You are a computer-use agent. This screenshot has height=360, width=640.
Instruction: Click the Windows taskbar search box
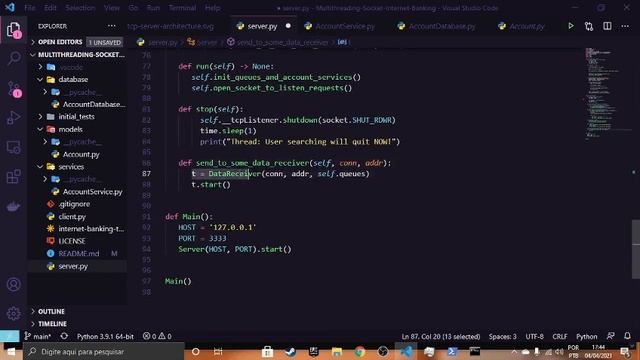pos(104,351)
